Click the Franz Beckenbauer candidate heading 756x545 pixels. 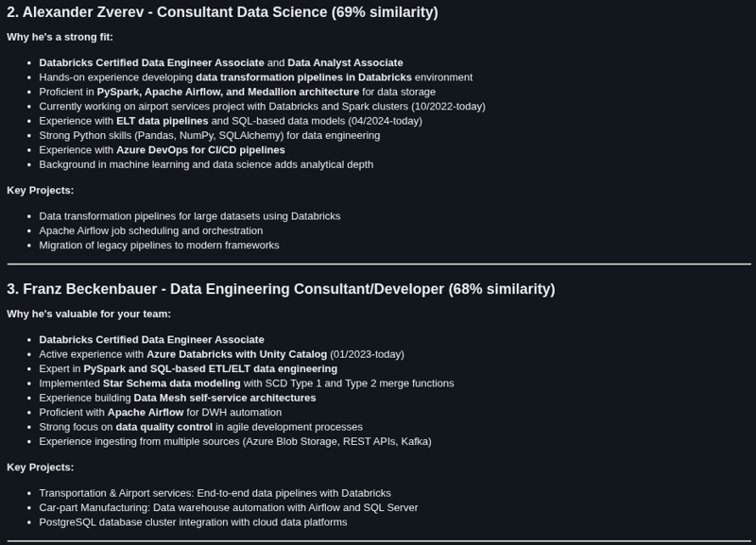[281, 289]
